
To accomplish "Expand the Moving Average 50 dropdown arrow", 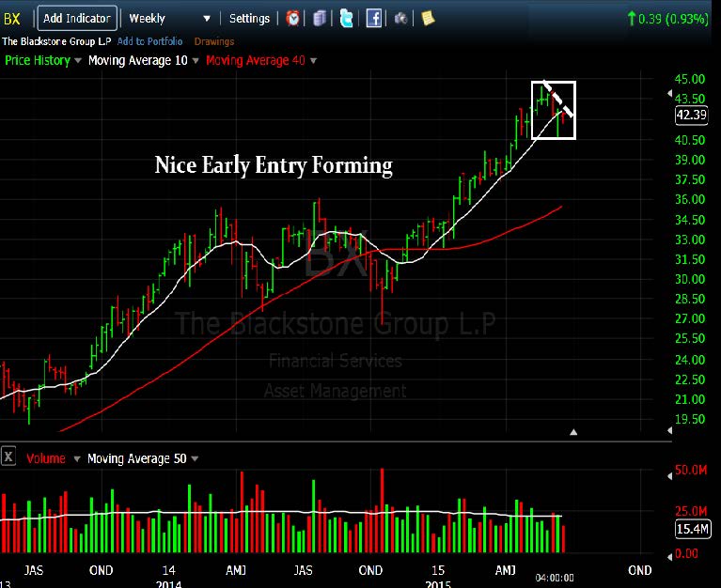I will (195, 459).
